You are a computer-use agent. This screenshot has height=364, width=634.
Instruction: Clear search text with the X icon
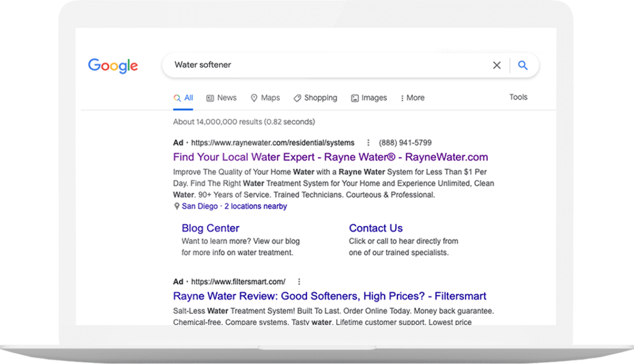tap(497, 65)
